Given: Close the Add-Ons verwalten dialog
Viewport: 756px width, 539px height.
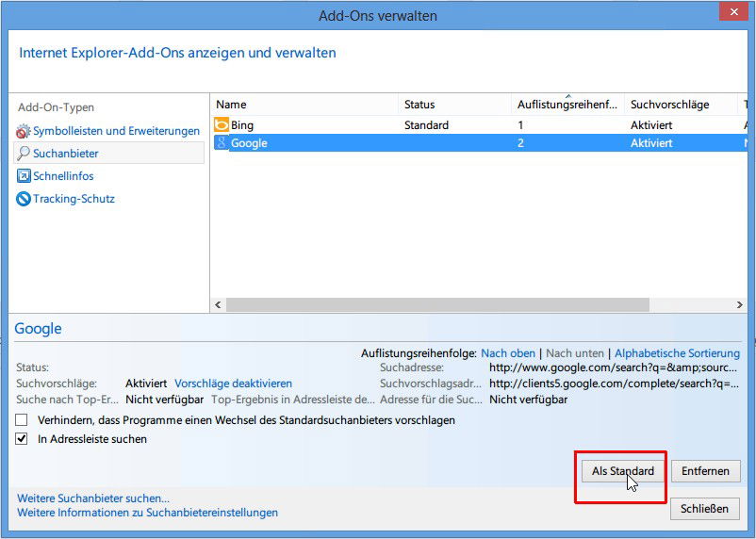Looking at the screenshot, I should click(733, 11).
